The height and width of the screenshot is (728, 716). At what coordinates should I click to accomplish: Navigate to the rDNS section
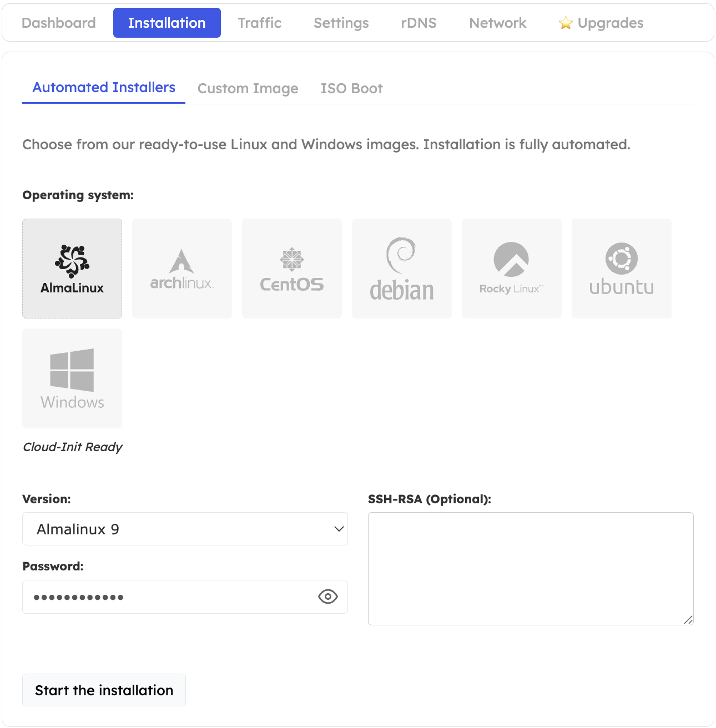click(x=418, y=23)
